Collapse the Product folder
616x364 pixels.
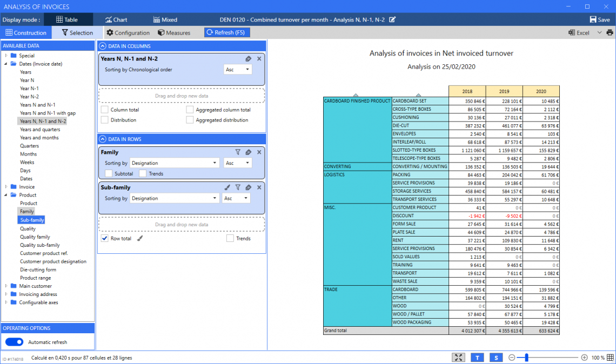(6, 195)
